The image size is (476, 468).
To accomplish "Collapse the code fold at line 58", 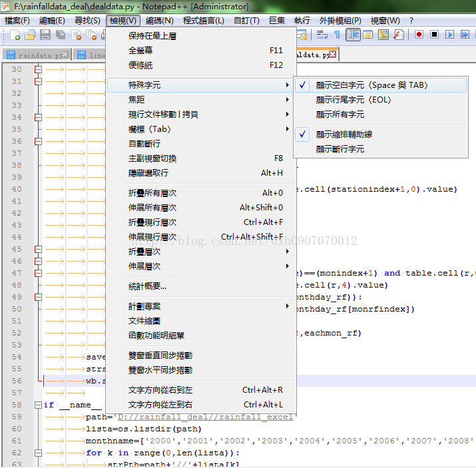I will [x=38, y=405].
